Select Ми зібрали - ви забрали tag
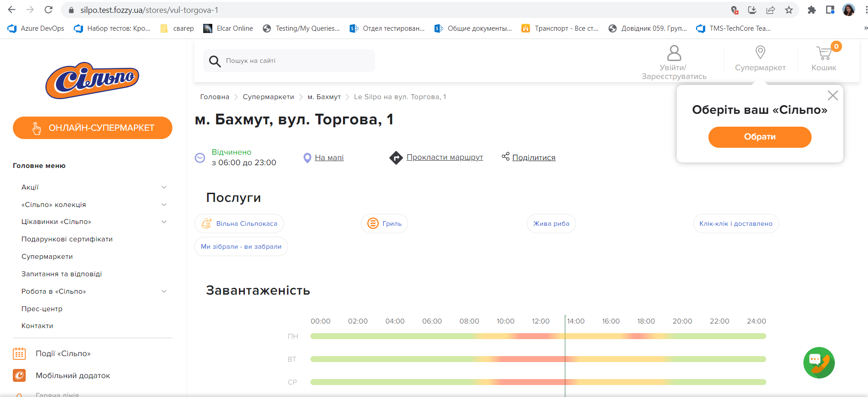 [x=241, y=246]
